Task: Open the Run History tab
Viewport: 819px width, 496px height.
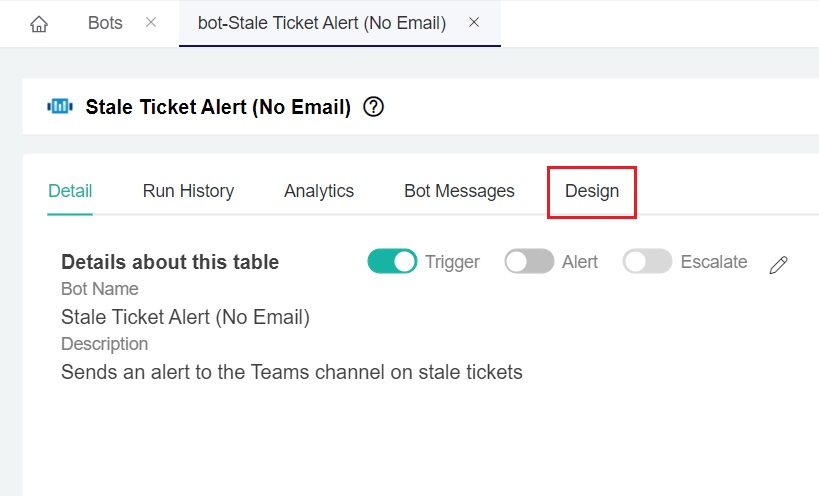Action: (188, 191)
